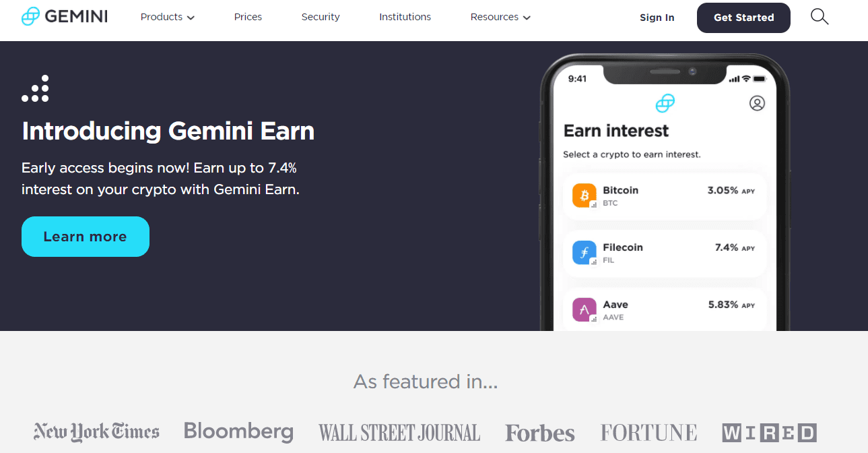Open the Prices page from the navbar

[x=248, y=17]
